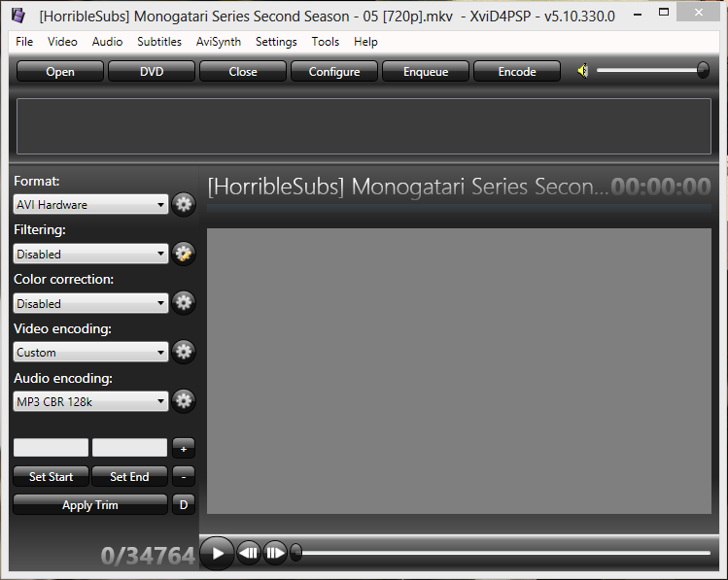Viewport: 728px width, 580px height.
Task: Open Color correction settings gear icon
Action: point(184,303)
